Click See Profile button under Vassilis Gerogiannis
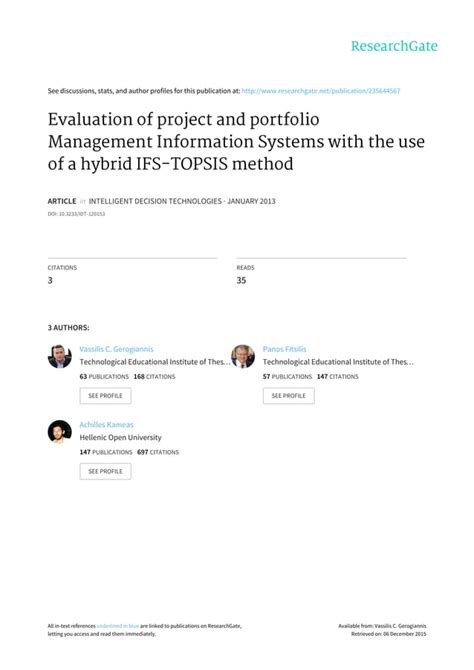The width and height of the screenshot is (474, 670). 105,396
